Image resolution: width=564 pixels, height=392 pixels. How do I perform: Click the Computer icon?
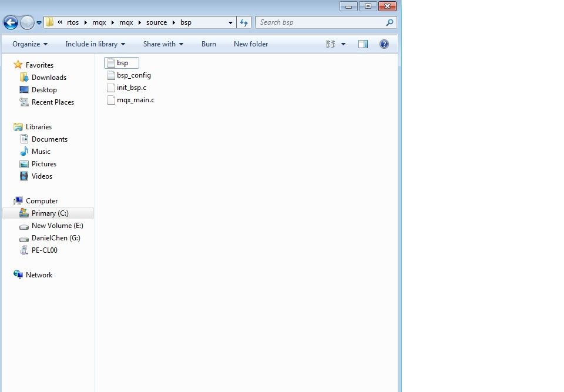click(x=18, y=201)
